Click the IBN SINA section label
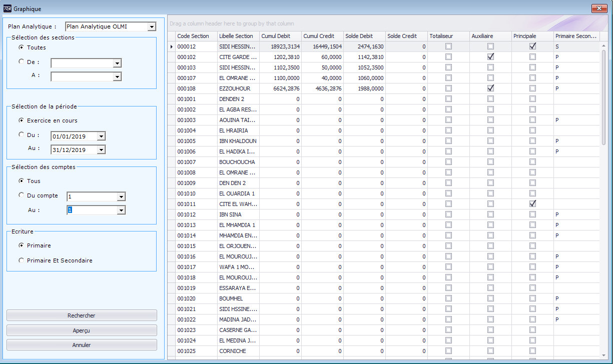The image size is (613, 364). (230, 214)
